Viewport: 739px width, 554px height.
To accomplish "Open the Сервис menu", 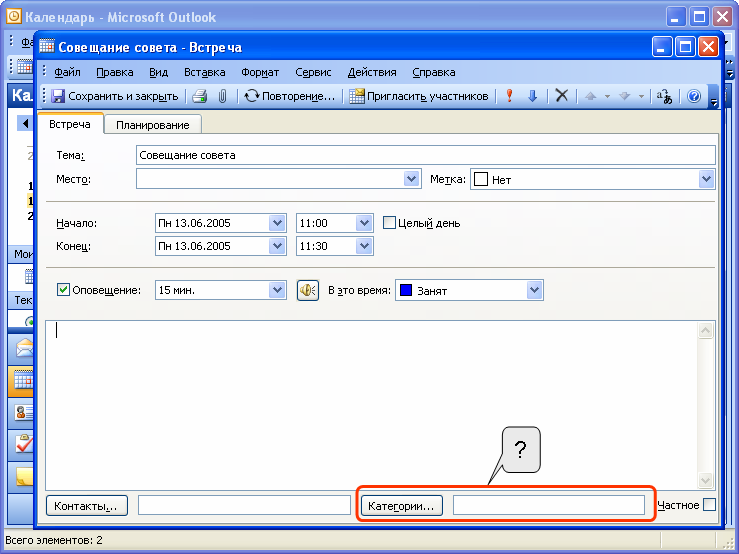I will (x=313, y=72).
